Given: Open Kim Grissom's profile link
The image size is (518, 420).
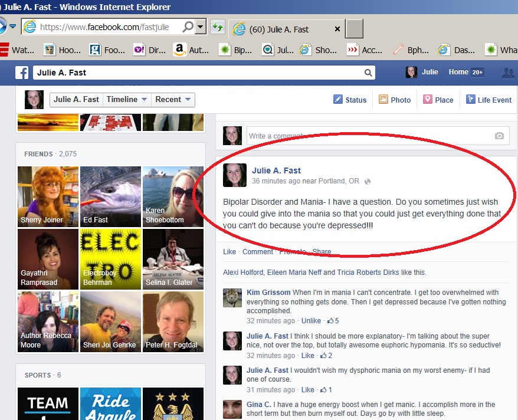Looking at the screenshot, I should coord(268,293).
